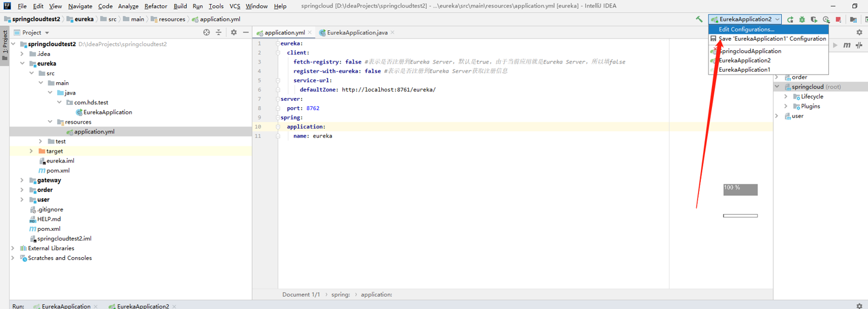Viewport: 868px width, 309px height.
Task: Select springcloudtest2.iml file in tree
Action: (x=60, y=238)
